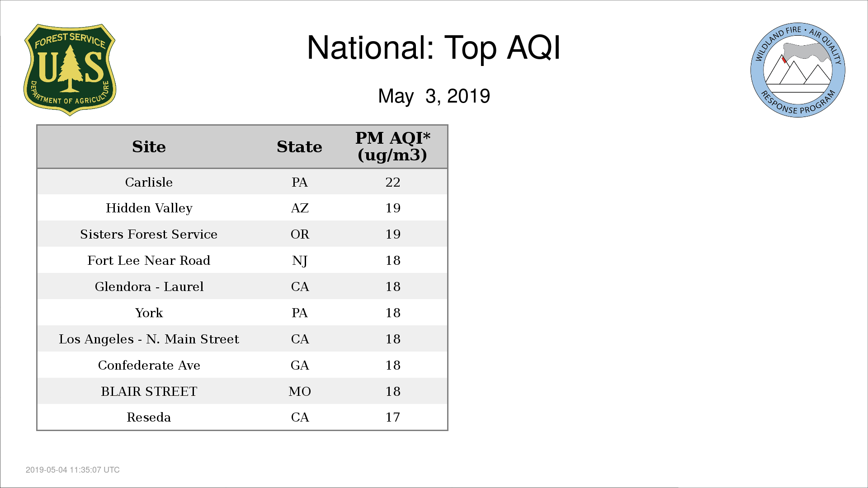Click the UTC timestamp at bottom left
868x488 pixels.
click(73, 470)
